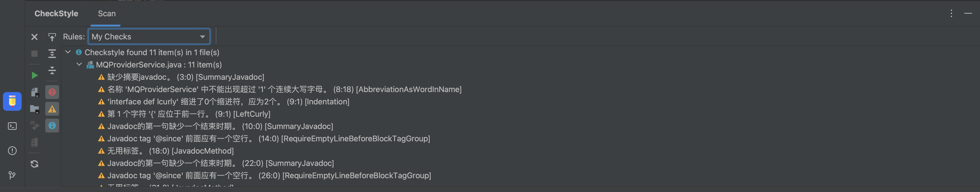This screenshot has height=192, width=980.
Task: Toggle display of error results
Action: [x=52, y=92]
